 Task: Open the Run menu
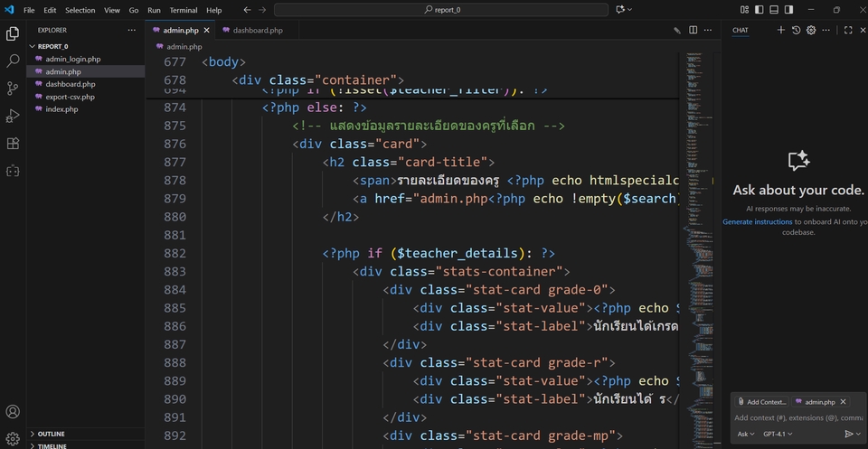click(154, 10)
